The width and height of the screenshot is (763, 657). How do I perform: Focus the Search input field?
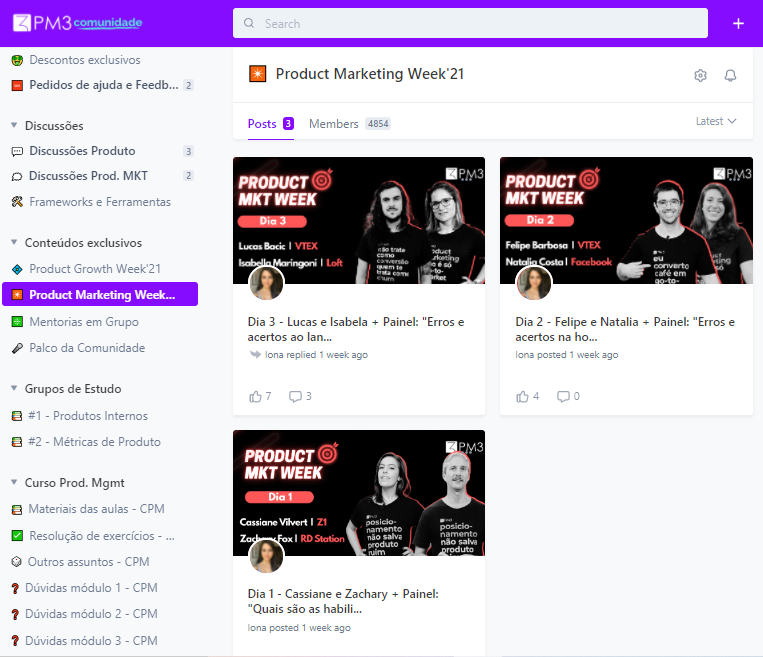pos(470,23)
